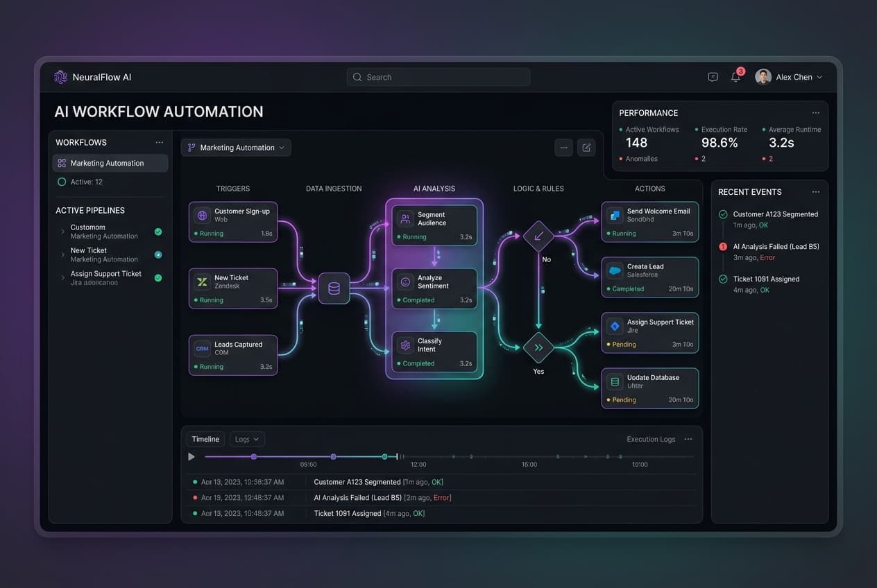Select the Update Database node icon
Screen dimensions: 877x588
pos(614,381)
